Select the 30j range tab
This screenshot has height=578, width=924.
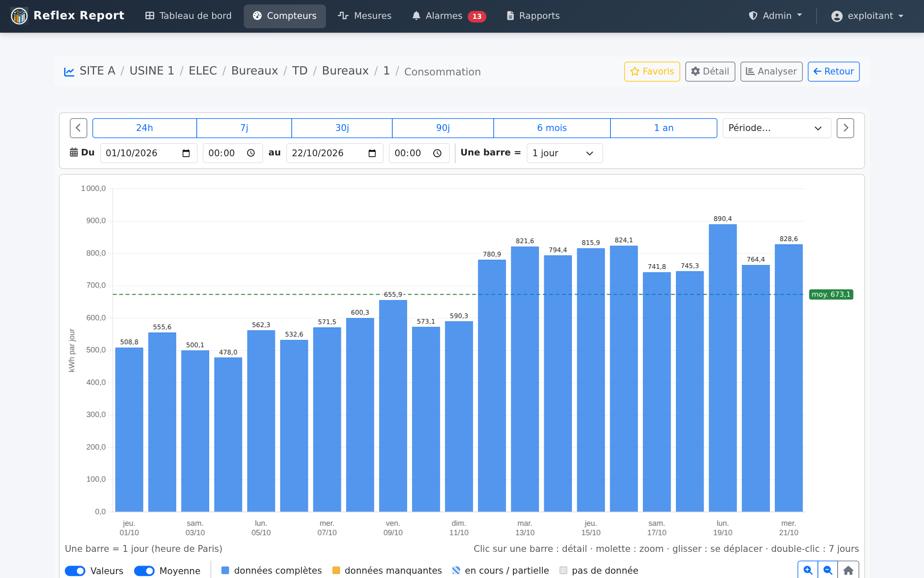pyautogui.click(x=342, y=128)
